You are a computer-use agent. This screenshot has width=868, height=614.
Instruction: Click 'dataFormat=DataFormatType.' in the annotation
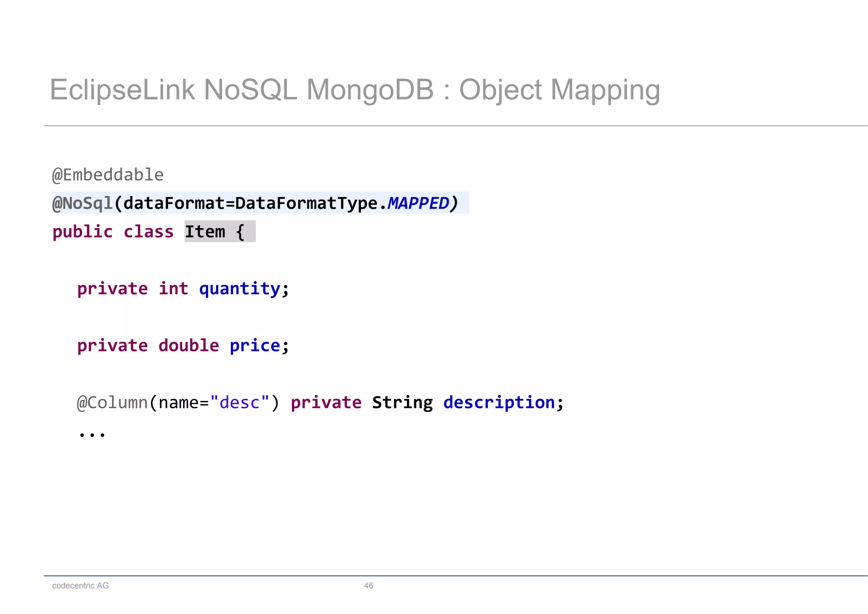[255, 203]
